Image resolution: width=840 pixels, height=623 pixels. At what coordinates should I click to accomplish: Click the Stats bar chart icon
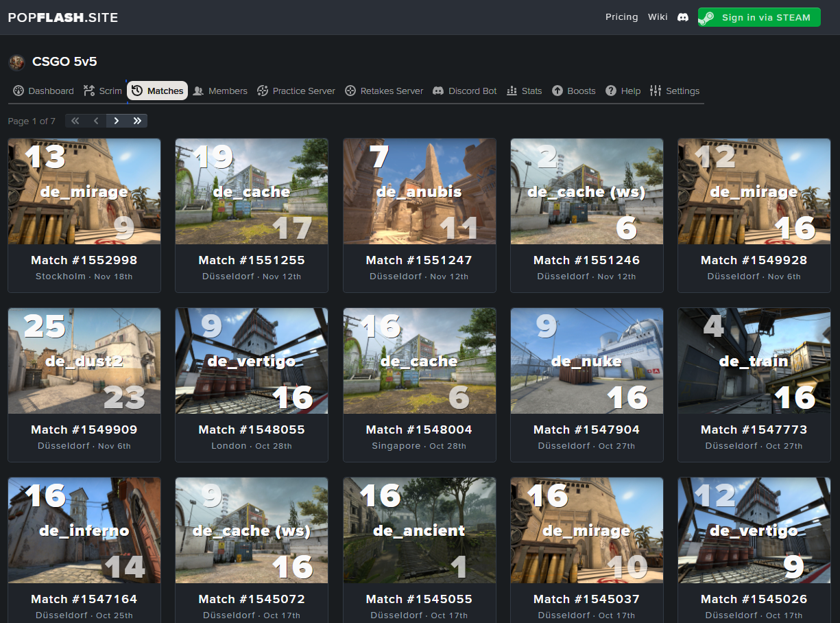pos(512,91)
